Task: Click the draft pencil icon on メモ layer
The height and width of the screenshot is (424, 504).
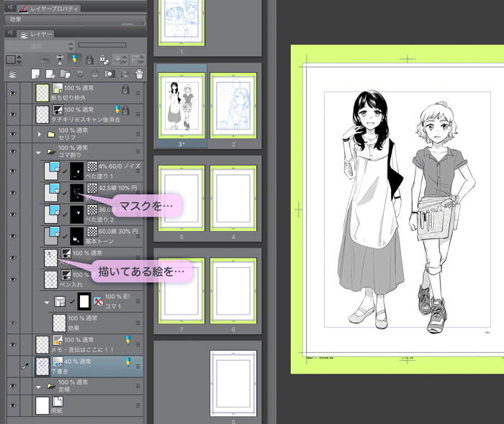Action: pos(128,340)
